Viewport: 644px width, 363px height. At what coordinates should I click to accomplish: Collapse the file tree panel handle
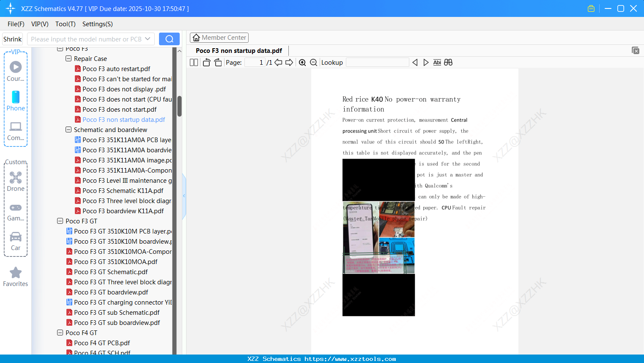tap(184, 196)
